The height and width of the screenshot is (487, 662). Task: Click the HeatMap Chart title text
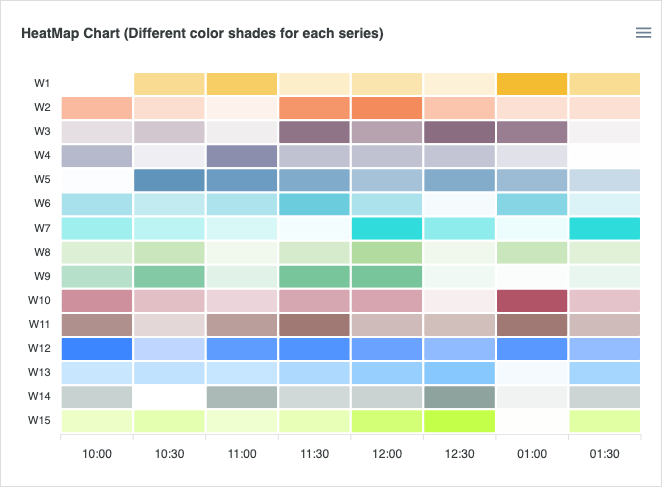click(202, 34)
